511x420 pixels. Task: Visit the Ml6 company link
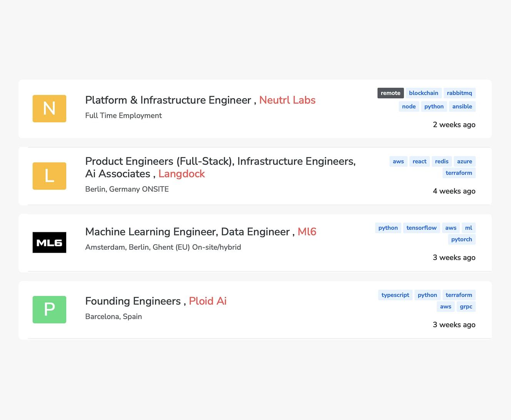pyautogui.click(x=307, y=232)
